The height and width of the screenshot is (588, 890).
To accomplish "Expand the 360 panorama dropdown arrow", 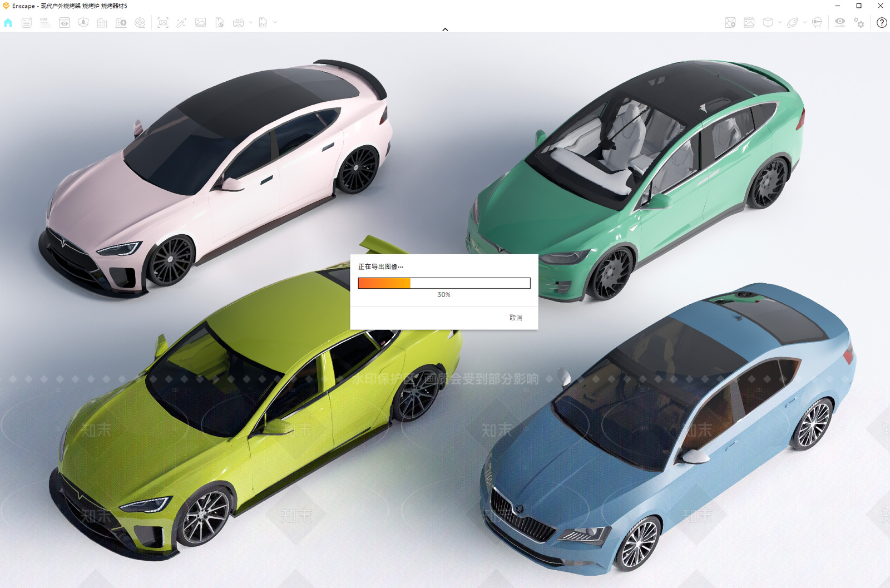I will click(250, 23).
